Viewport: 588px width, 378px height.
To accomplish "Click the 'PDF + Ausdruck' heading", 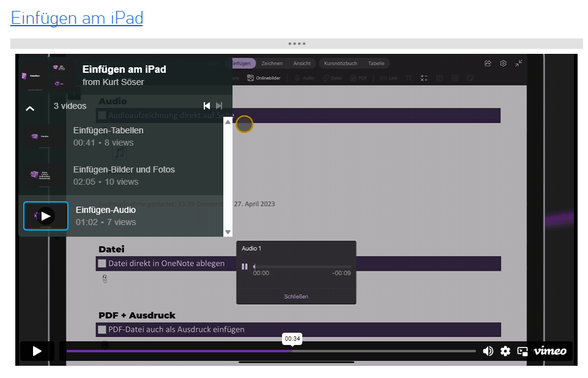I will click(137, 316).
